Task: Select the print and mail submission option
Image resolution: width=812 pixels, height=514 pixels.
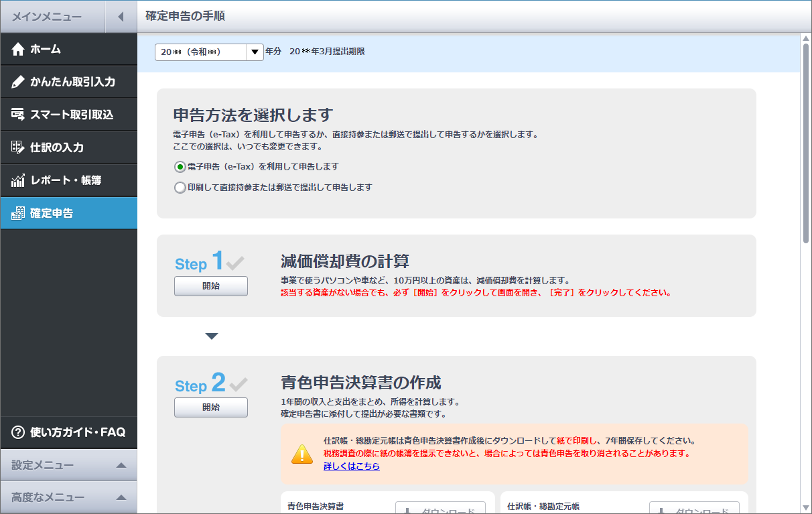Action: click(x=180, y=188)
